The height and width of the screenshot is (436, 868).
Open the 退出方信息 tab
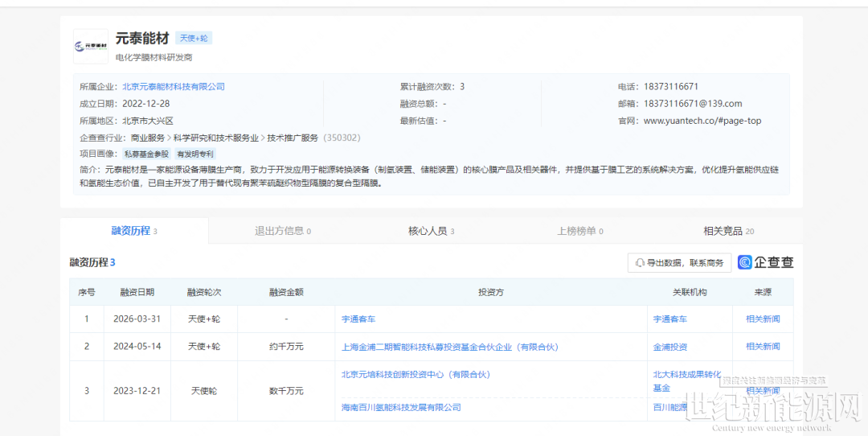click(282, 231)
